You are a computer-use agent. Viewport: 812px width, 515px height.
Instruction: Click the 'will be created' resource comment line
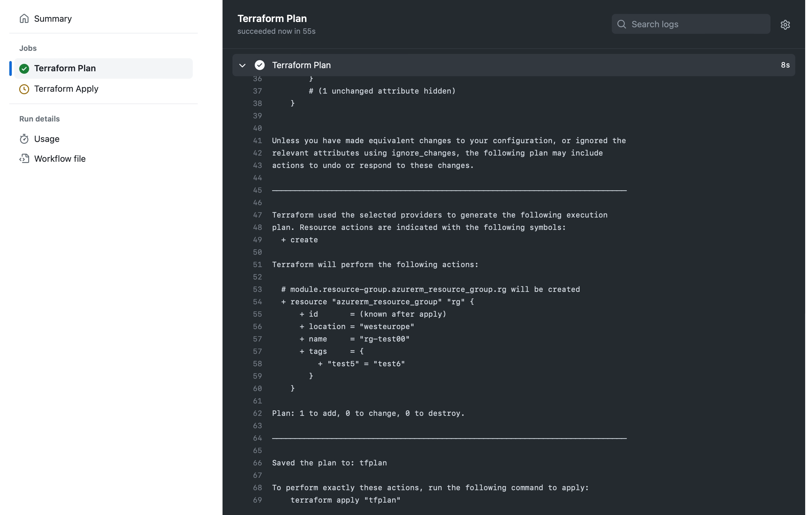tap(430, 289)
